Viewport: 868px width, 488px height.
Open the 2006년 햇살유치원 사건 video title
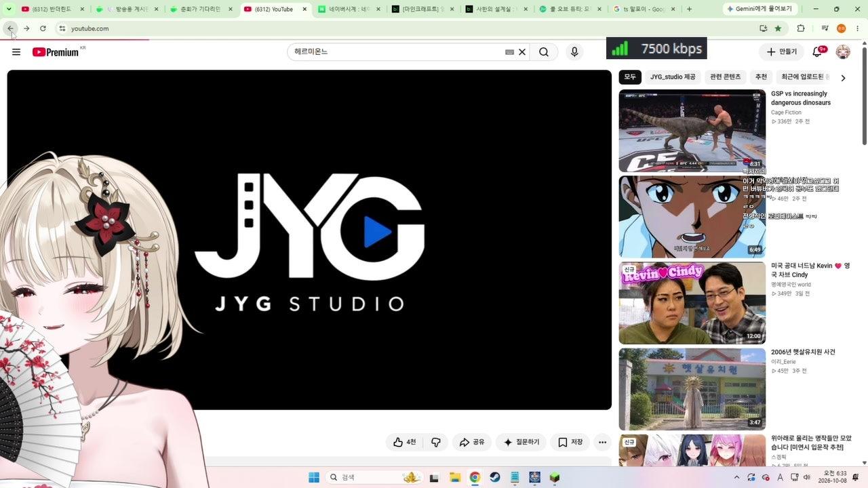(803, 352)
